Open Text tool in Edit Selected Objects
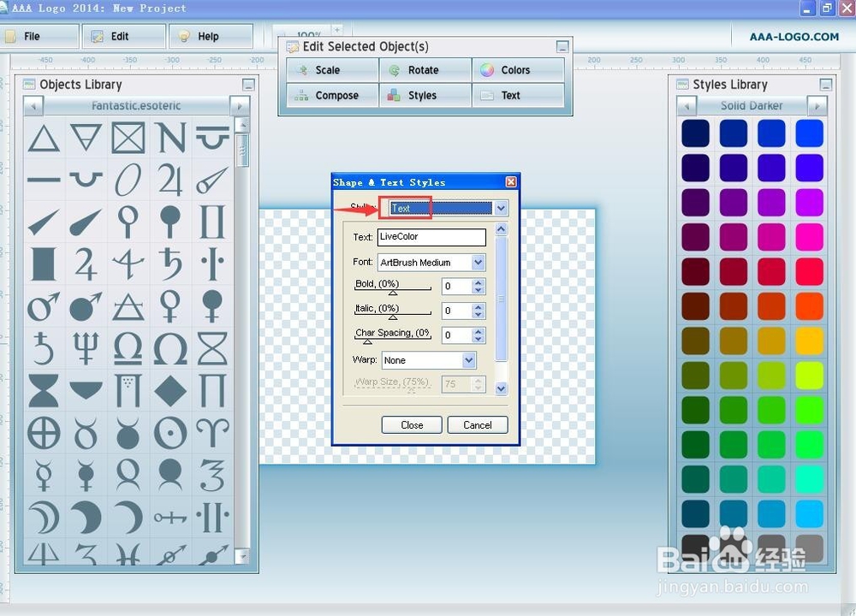This screenshot has width=856, height=616. click(518, 95)
